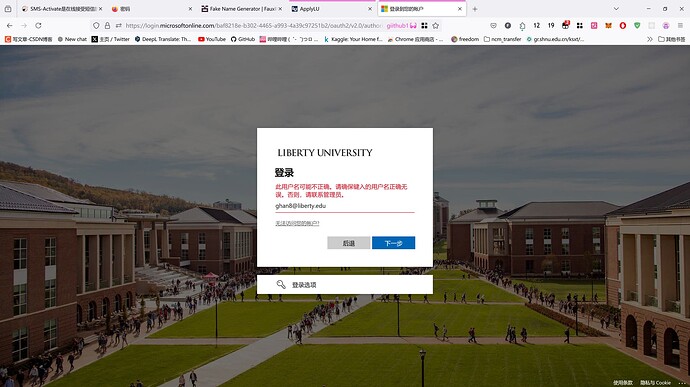This screenshot has height=387, width=690.
Task: Click the key icon beside 登录选项
Action: click(x=281, y=284)
